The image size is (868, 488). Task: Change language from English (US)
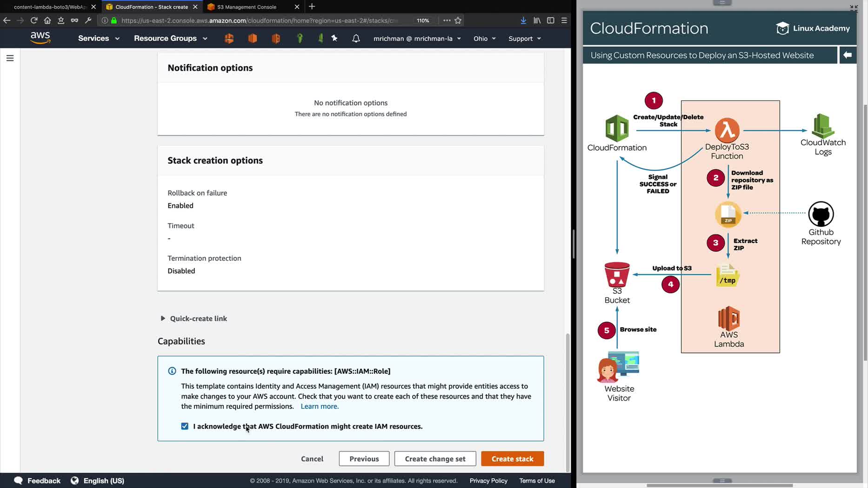pyautogui.click(x=104, y=481)
